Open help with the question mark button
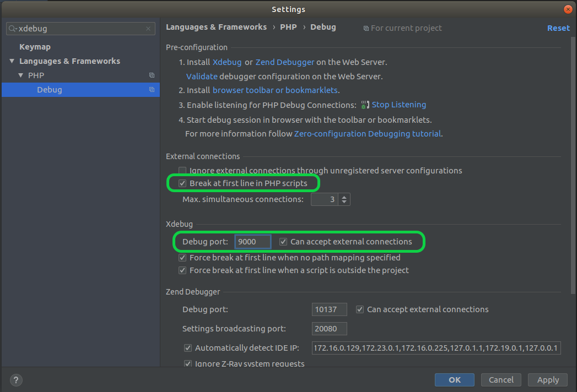This screenshot has width=577, height=392. click(x=16, y=380)
